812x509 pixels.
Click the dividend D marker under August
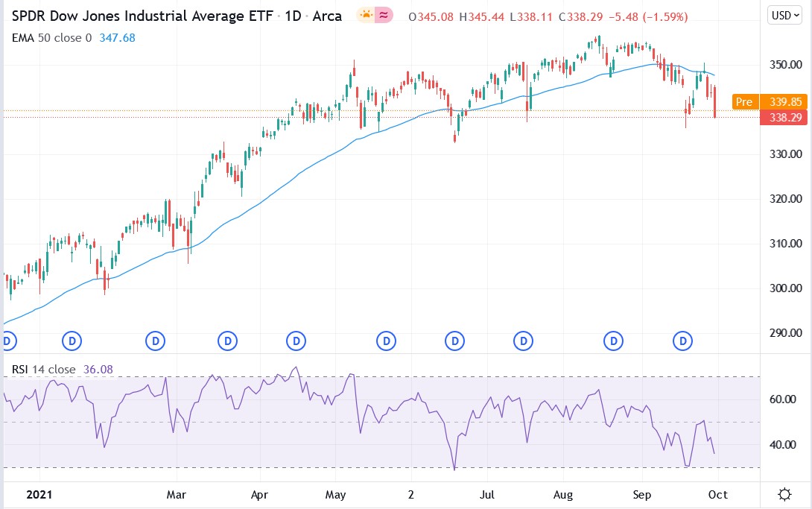click(x=522, y=341)
